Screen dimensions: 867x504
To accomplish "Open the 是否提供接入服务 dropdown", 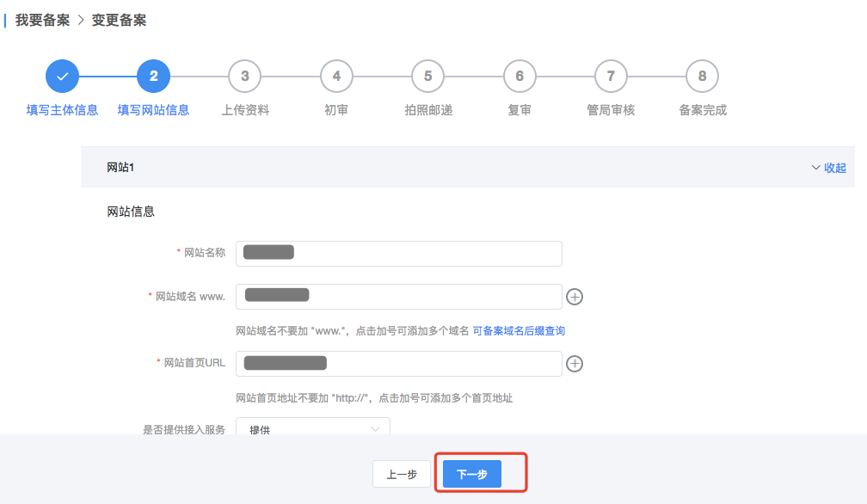I will (x=313, y=427).
